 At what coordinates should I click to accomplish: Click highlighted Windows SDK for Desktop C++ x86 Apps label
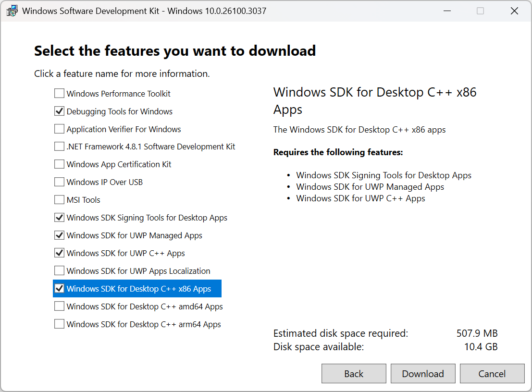(139, 289)
